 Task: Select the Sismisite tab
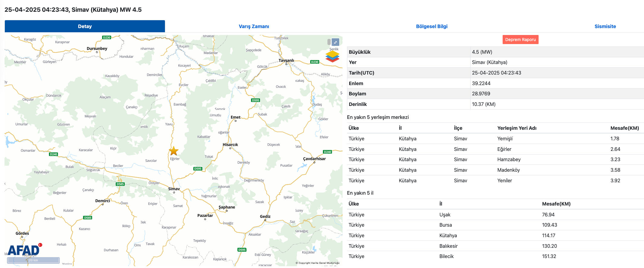click(605, 26)
